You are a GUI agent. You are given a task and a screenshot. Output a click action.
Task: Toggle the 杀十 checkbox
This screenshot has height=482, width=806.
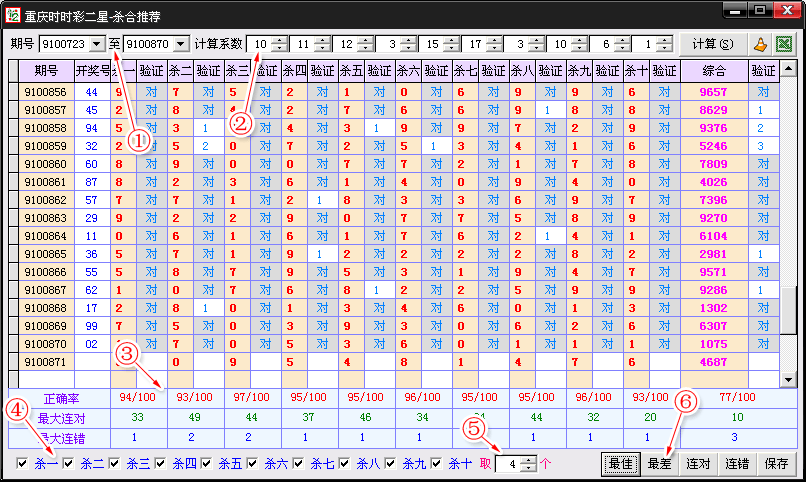click(437, 464)
